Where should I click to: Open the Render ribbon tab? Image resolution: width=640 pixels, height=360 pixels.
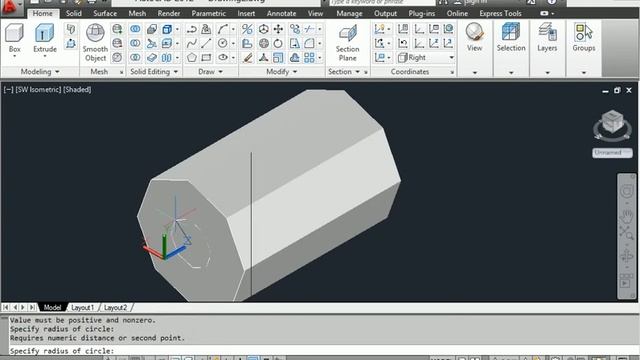(169, 13)
